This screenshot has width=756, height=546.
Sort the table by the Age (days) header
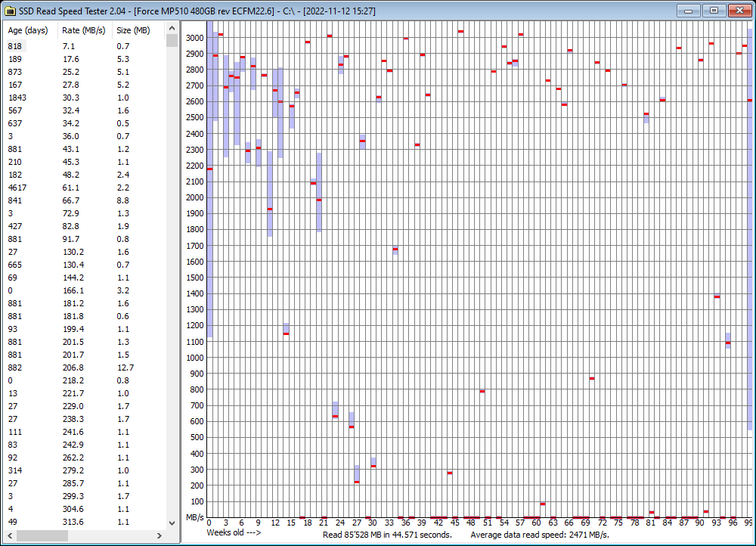(29, 30)
